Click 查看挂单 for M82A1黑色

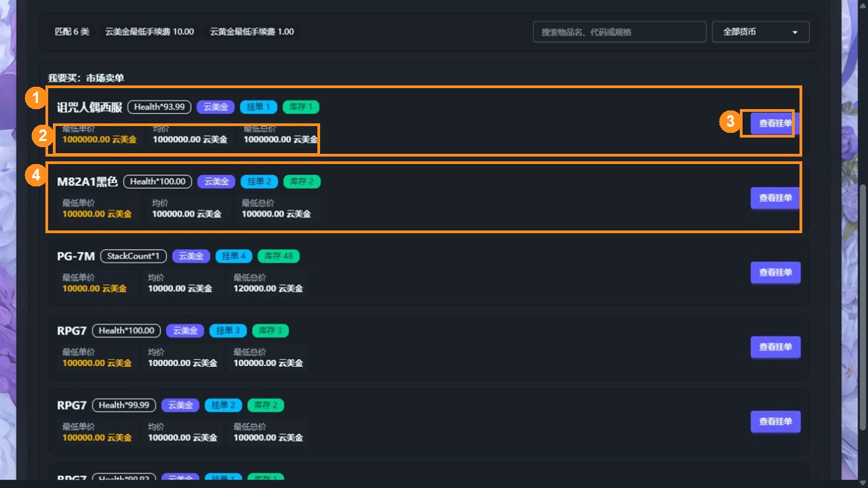[x=775, y=198]
